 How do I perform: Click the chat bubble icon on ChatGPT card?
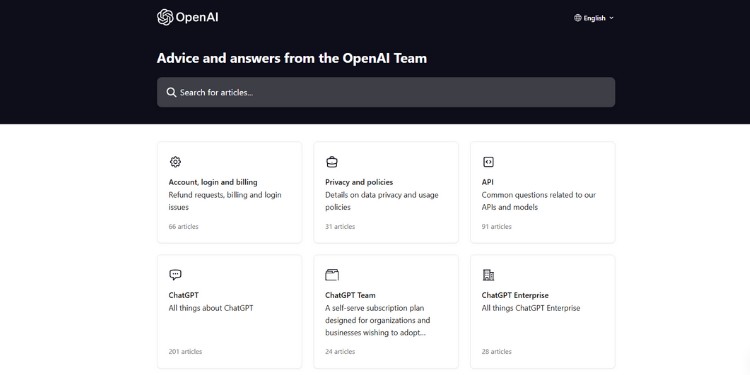point(175,275)
